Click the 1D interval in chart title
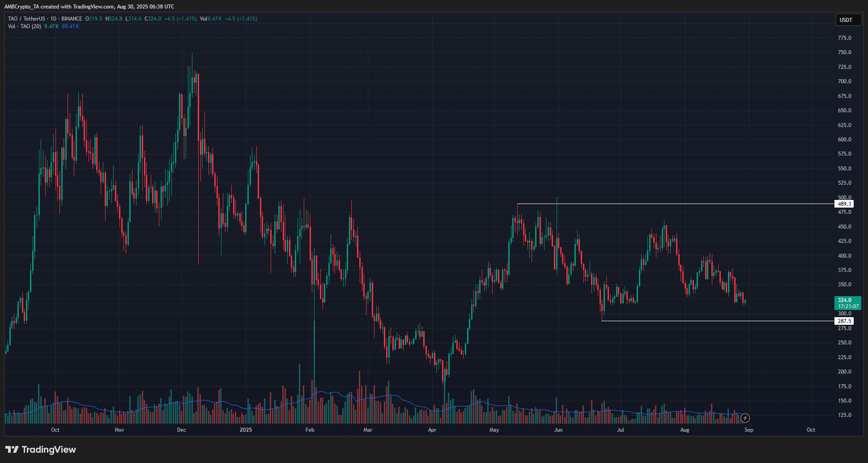 coord(53,19)
